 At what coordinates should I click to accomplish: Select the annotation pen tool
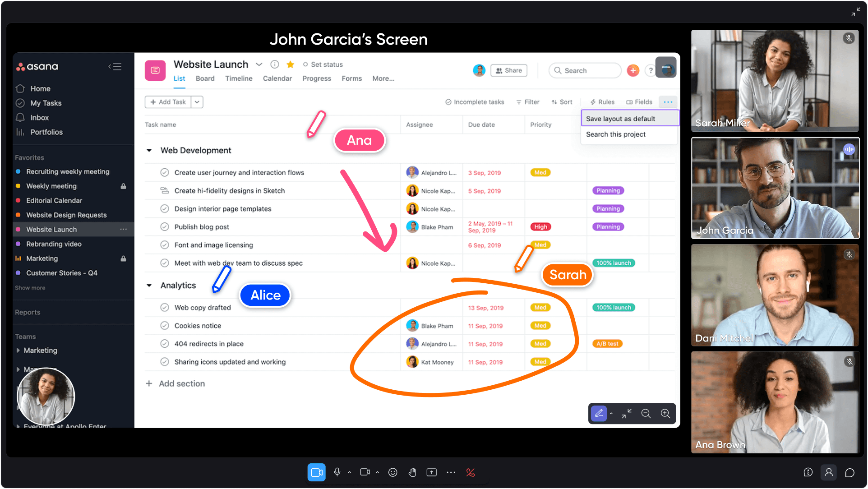(x=599, y=413)
